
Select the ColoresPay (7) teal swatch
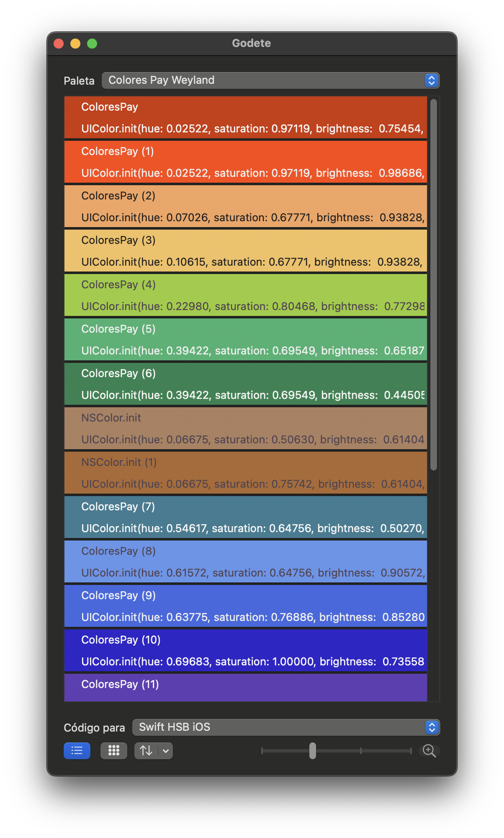coord(245,517)
